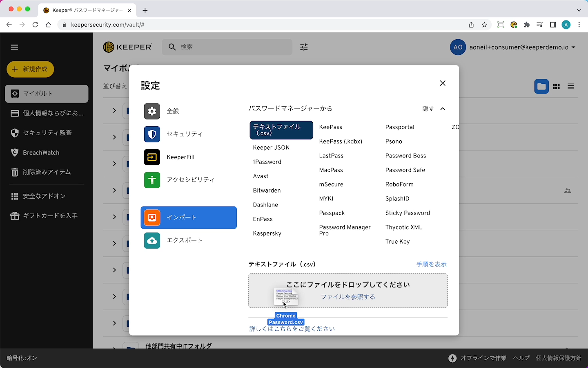
Task: Choose LastPass as import source
Action: coord(331,156)
